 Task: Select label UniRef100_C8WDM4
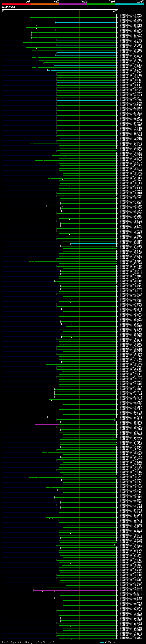coord(131,349)
